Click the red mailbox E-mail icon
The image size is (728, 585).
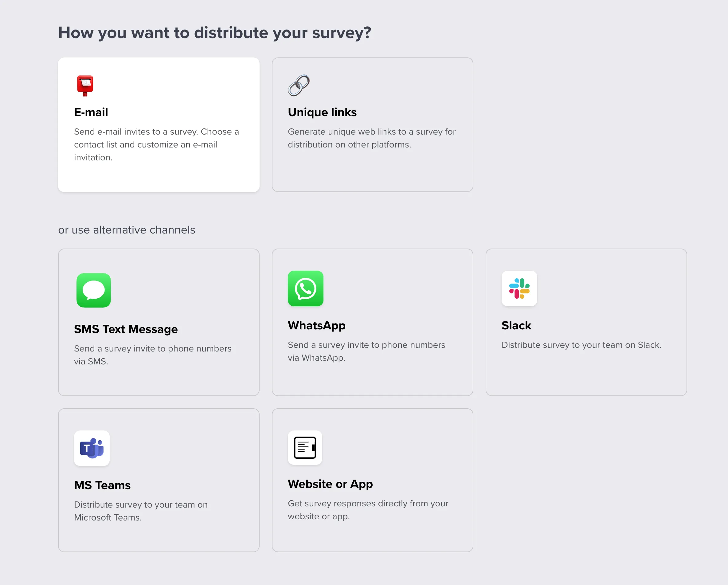point(84,85)
